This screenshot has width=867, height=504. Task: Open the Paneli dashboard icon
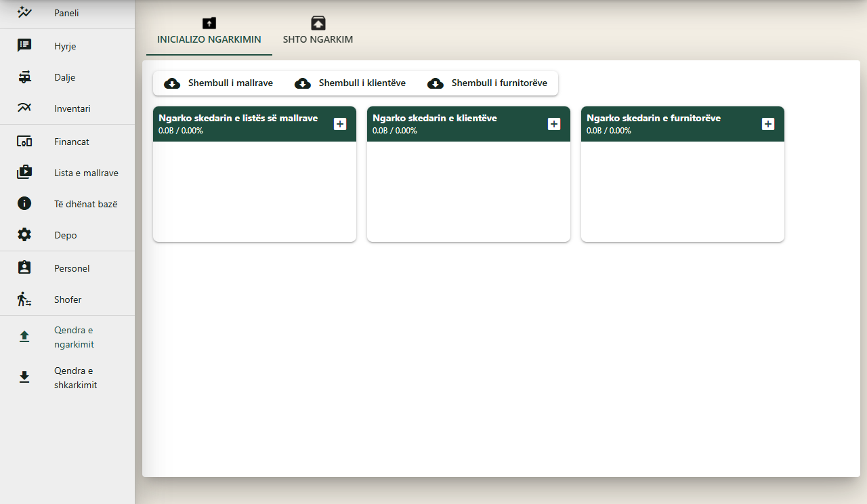pos(24,12)
